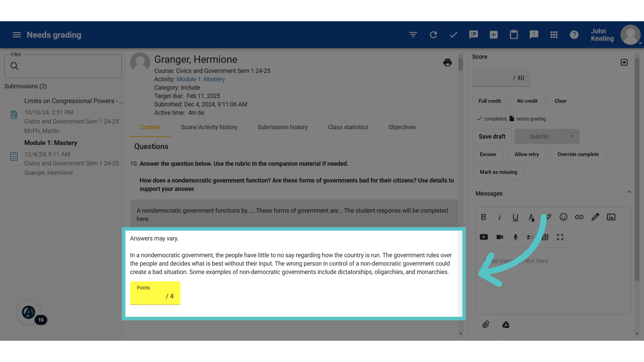Toggle italic in message editor
This screenshot has width=644, height=362.
point(499,217)
